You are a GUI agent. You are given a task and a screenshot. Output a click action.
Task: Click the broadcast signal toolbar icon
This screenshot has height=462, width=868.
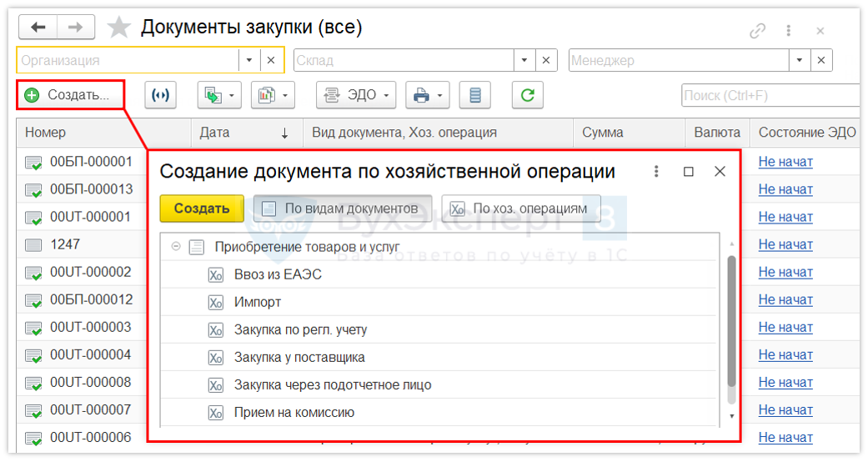tap(160, 95)
